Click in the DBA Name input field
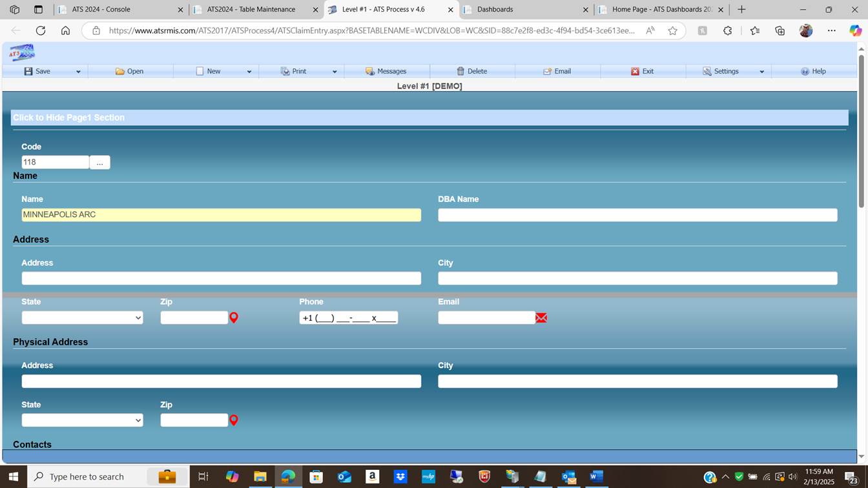The height and width of the screenshot is (488, 868). pos(637,215)
